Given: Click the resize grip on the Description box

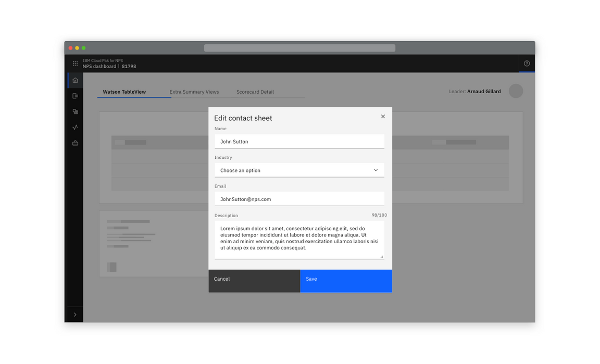Looking at the screenshot, I should point(382,256).
